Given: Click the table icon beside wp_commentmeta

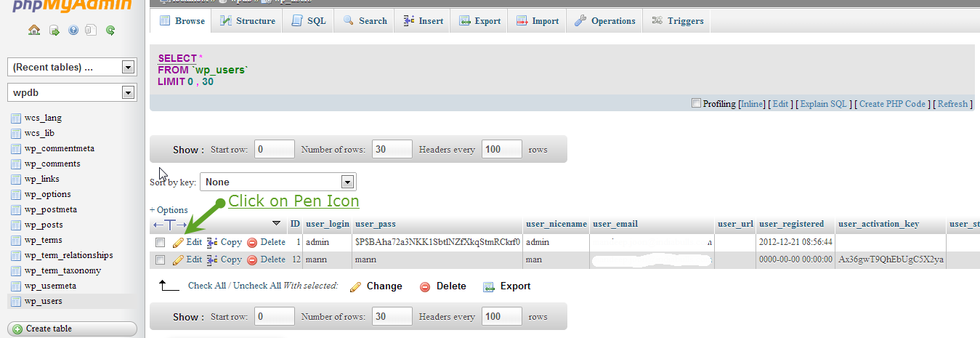Looking at the screenshot, I should [x=15, y=148].
